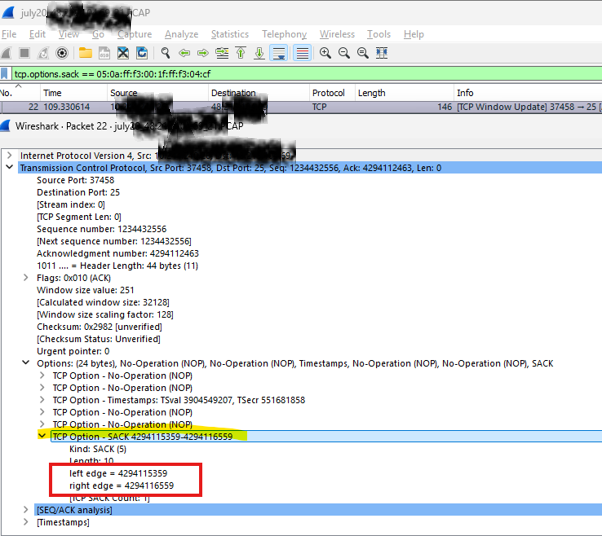This screenshot has width=602, height=536.
Task: Open capture options gear icon
Action: coord(62,53)
